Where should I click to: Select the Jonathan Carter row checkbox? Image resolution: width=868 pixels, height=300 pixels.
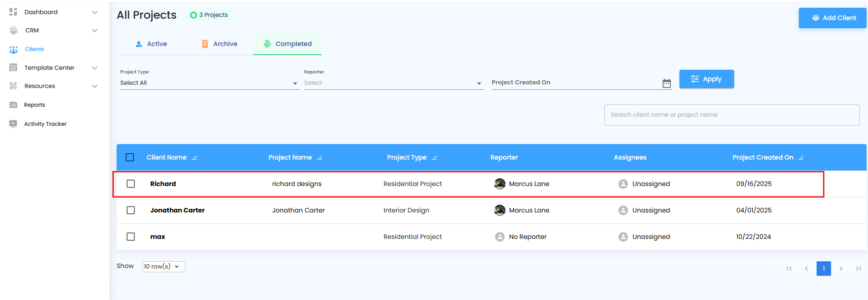coord(131,210)
